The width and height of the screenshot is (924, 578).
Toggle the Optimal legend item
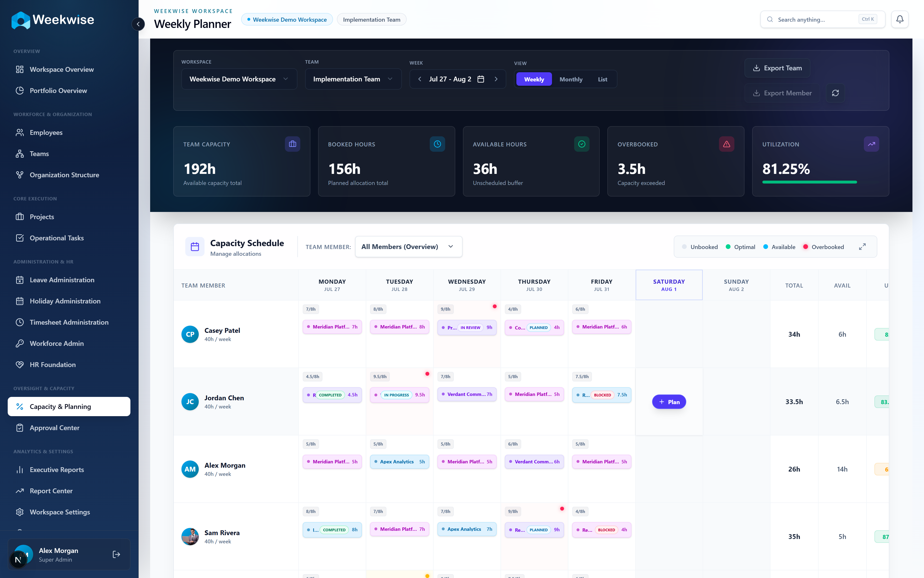[740, 247]
